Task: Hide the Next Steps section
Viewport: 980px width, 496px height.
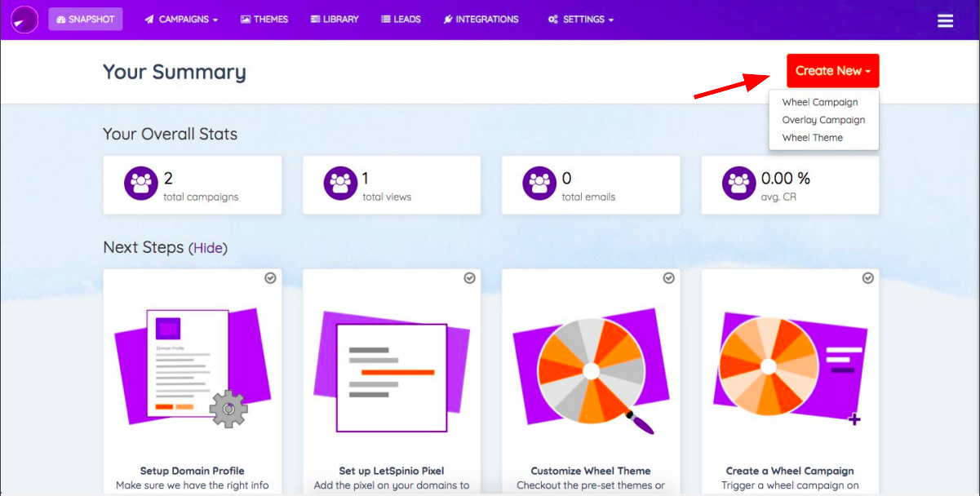Action: point(208,248)
